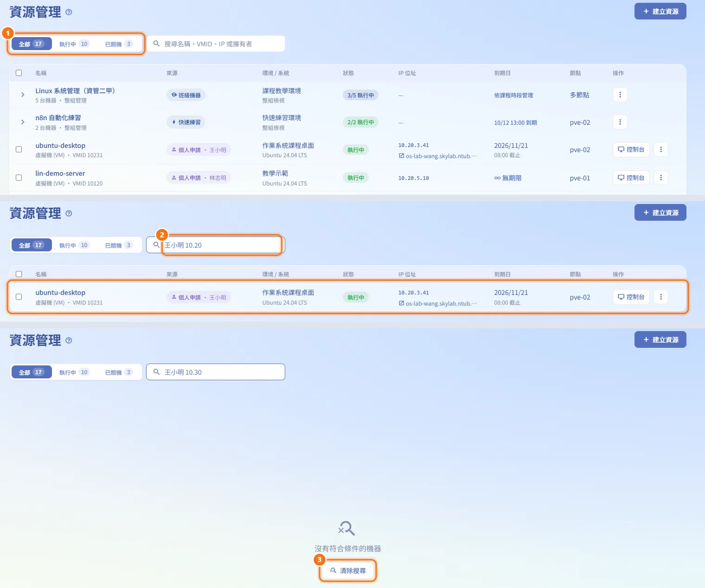Click the infinity icon beside 無期限
Viewport: 705px width, 588px height.
(497, 178)
